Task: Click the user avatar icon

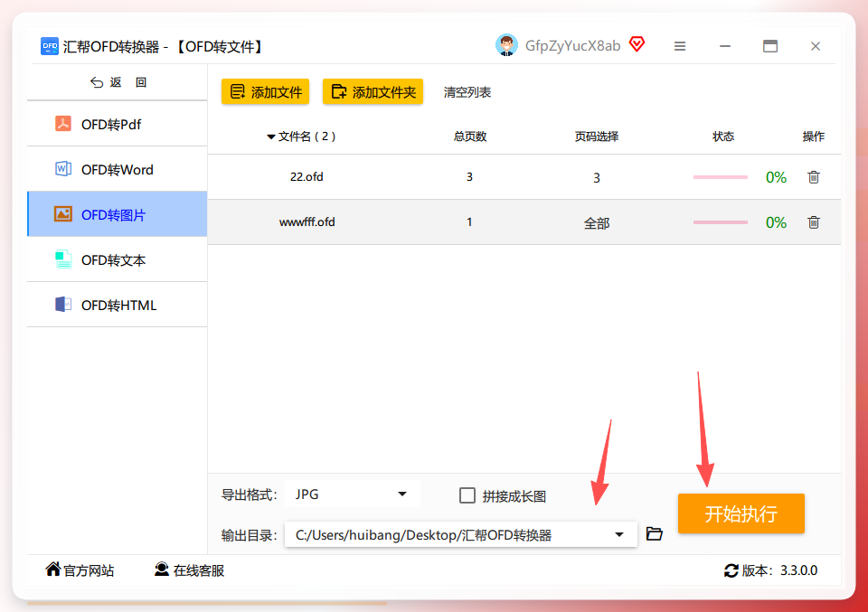Action: 506,45
